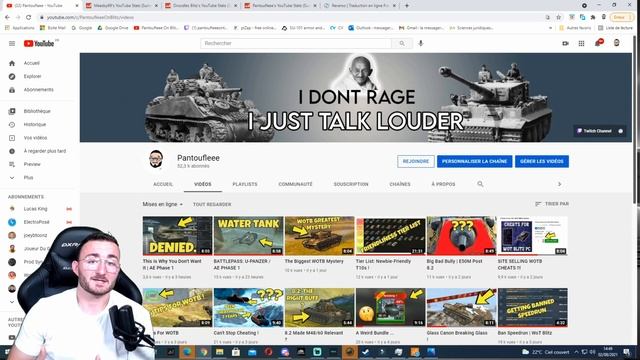Open the Friendliness Tier List thumbnail
Screen dimensions: 640x360
[x=390, y=236]
